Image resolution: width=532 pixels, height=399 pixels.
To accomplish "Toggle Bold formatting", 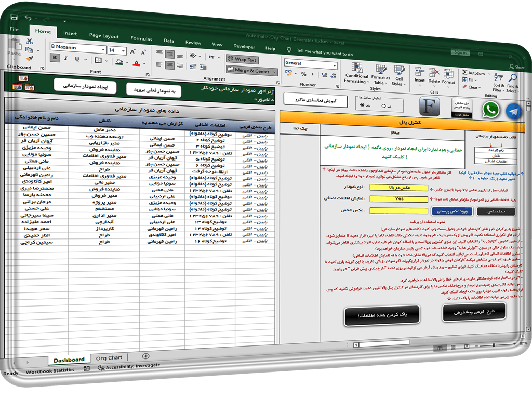I will pyautogui.click(x=55, y=58).
